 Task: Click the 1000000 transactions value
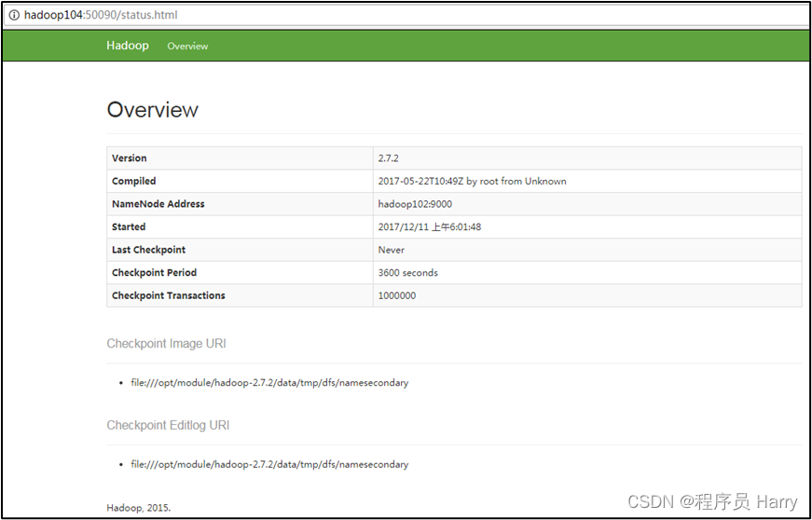pyautogui.click(x=397, y=295)
